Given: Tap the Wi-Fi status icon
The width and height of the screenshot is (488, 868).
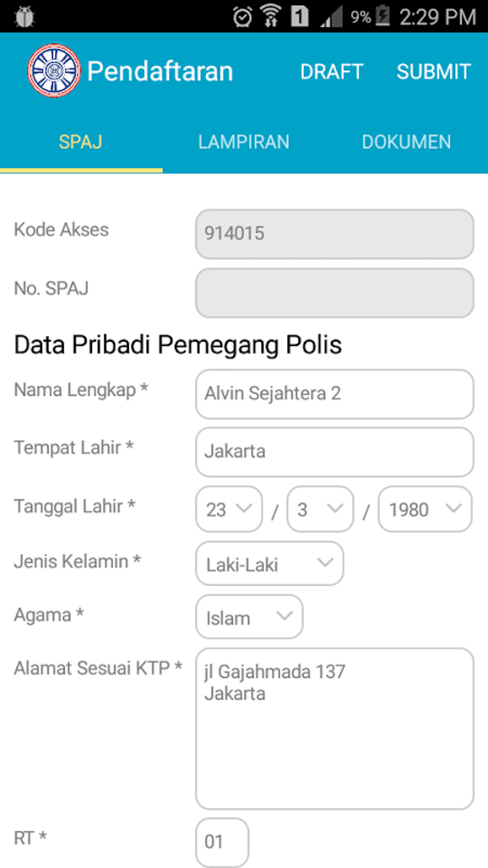Looking at the screenshot, I should pyautogui.click(x=271, y=16).
